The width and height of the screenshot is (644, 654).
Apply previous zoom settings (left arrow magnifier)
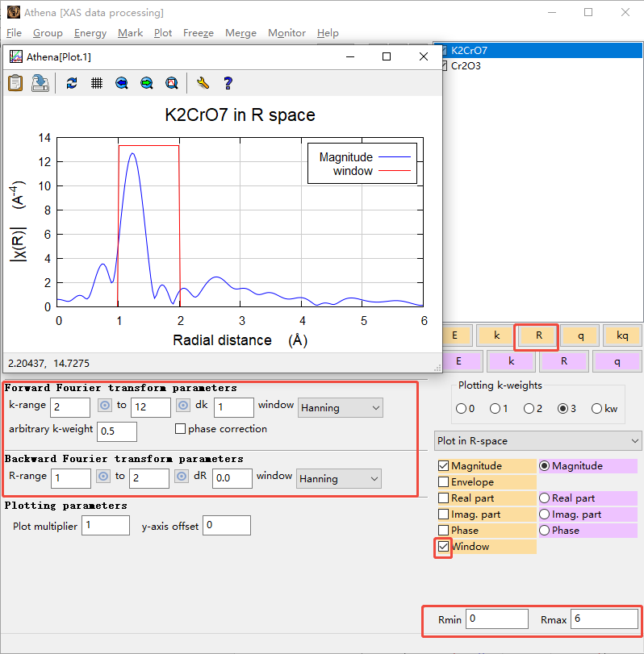(x=121, y=83)
